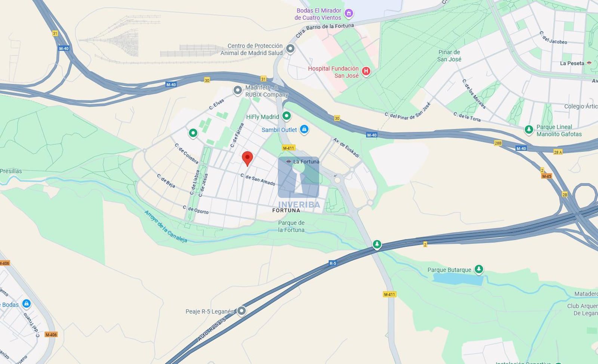Click Parque Lineal Manolito Gafotas icon
Screen dimensions: 598x364
[x=529, y=130]
